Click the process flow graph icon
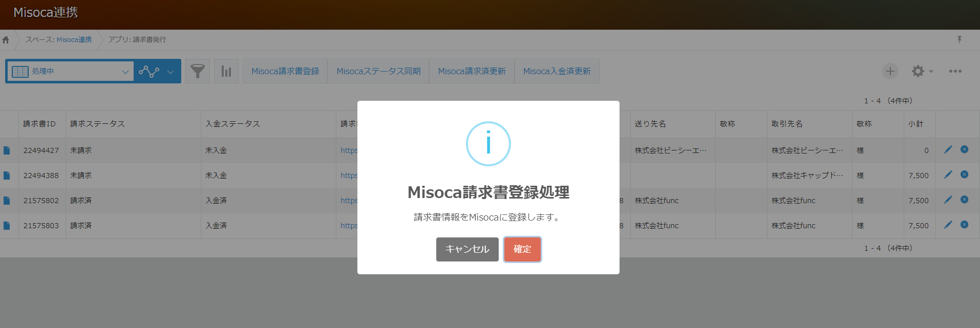980x328 pixels. (x=149, y=71)
